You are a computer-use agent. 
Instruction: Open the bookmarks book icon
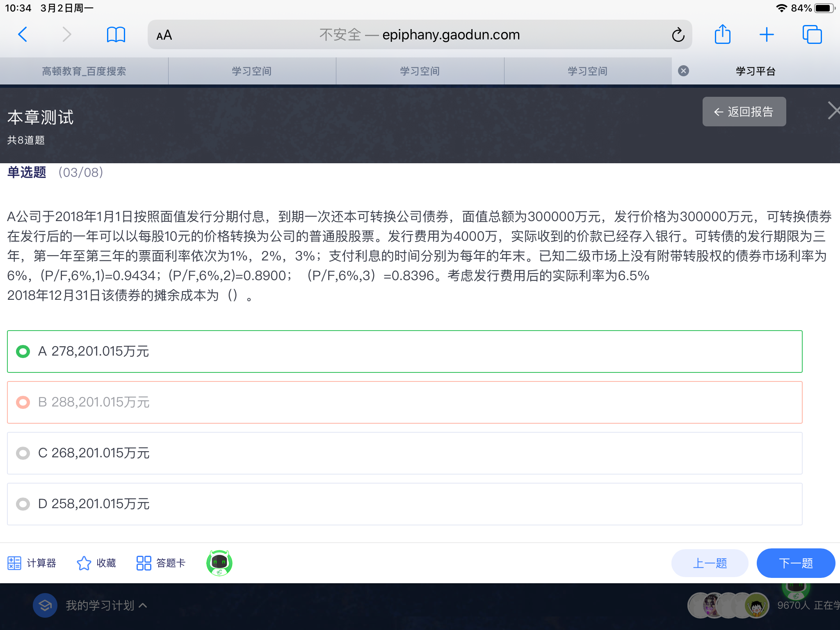point(116,34)
